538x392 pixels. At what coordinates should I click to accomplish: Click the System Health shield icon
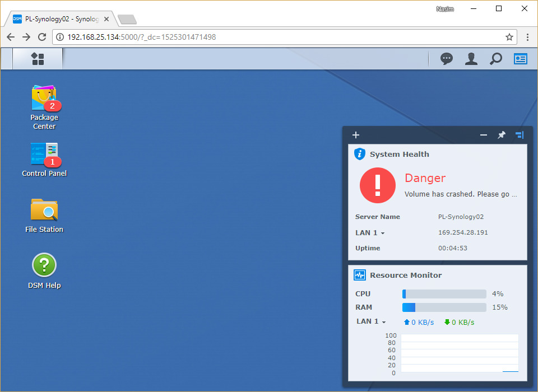click(x=360, y=154)
